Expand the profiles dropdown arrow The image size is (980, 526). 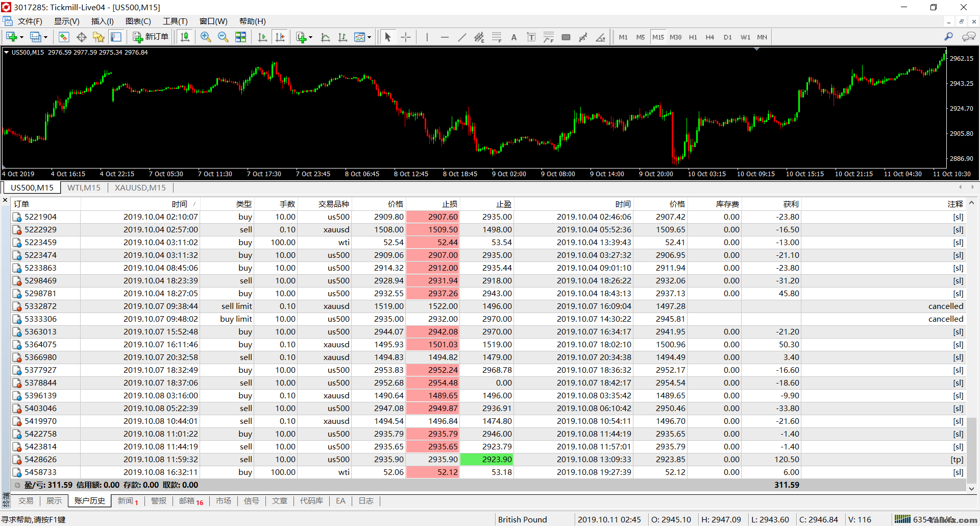point(45,37)
